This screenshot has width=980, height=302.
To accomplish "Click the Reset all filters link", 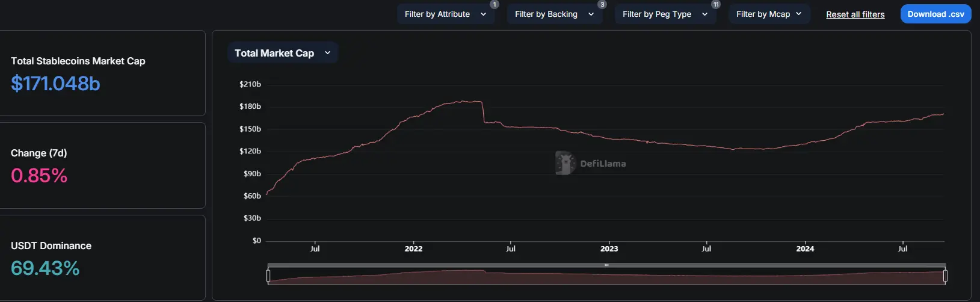I will point(855,14).
